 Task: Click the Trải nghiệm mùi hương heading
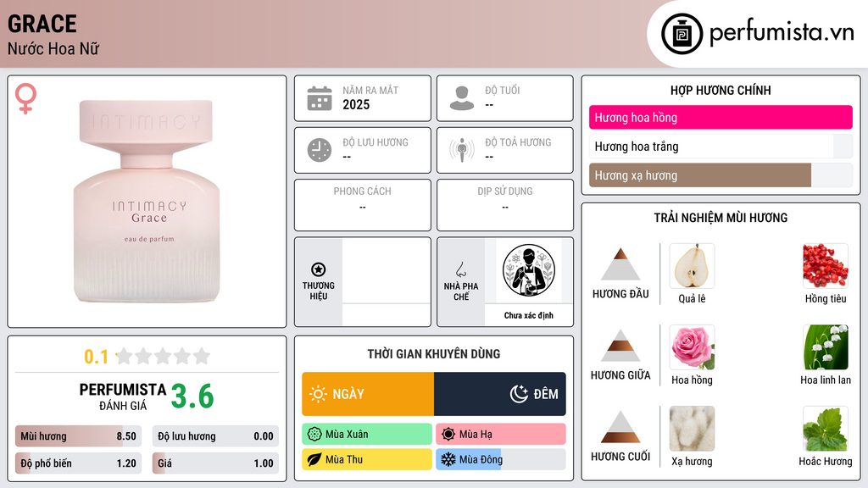[x=721, y=218]
